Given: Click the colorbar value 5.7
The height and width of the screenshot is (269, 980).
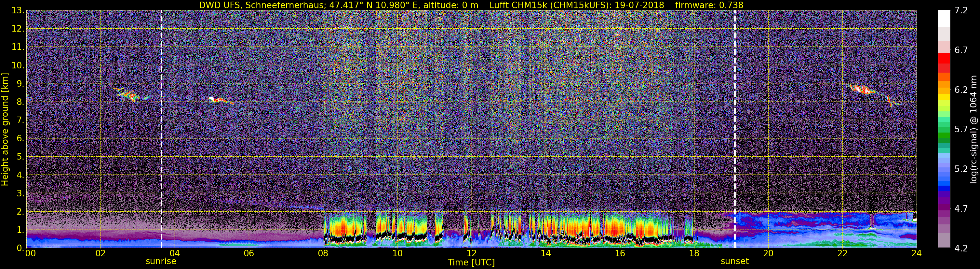Looking at the screenshot, I should point(961,130).
